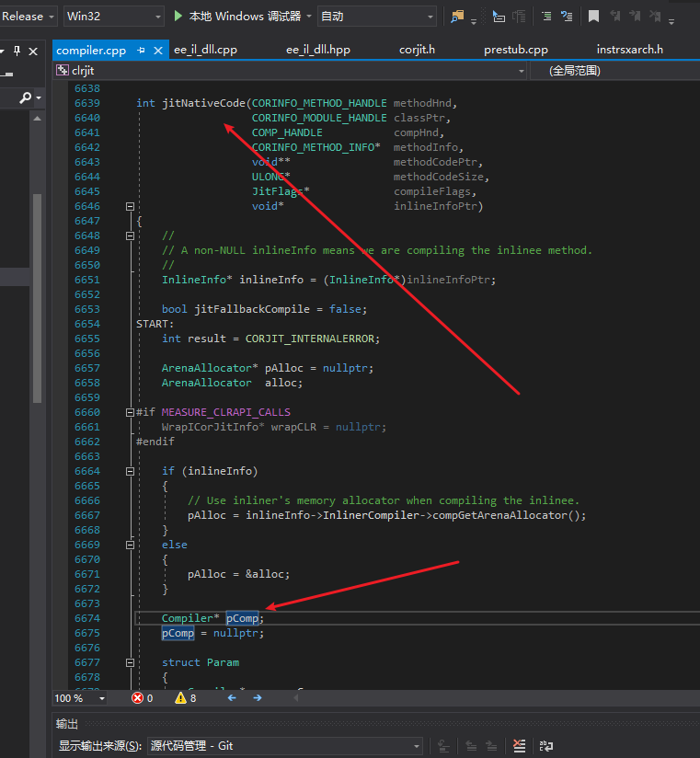Open the clrjit project scope dropdown

point(291,71)
